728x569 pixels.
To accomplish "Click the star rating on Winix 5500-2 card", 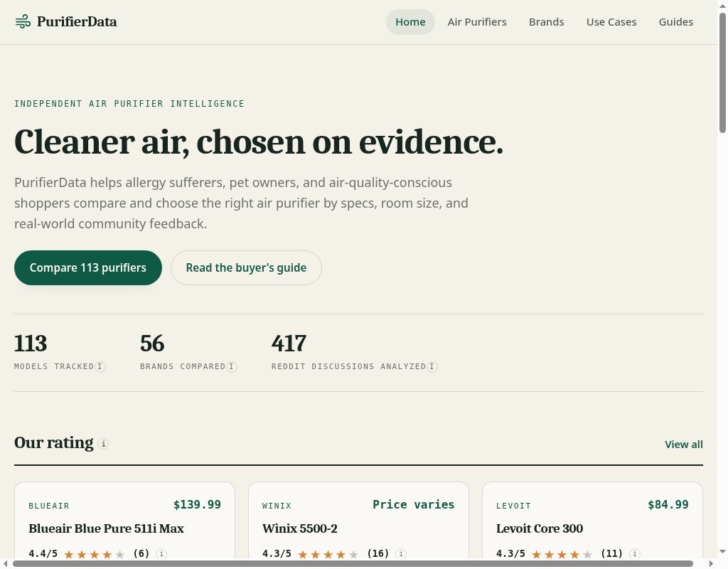I will 328,554.
